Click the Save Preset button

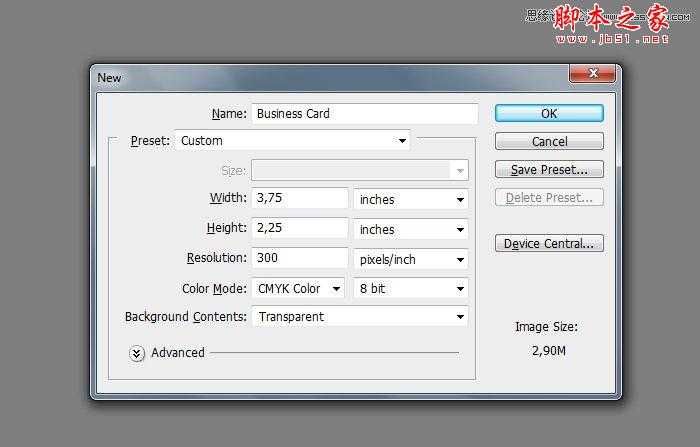click(x=549, y=170)
